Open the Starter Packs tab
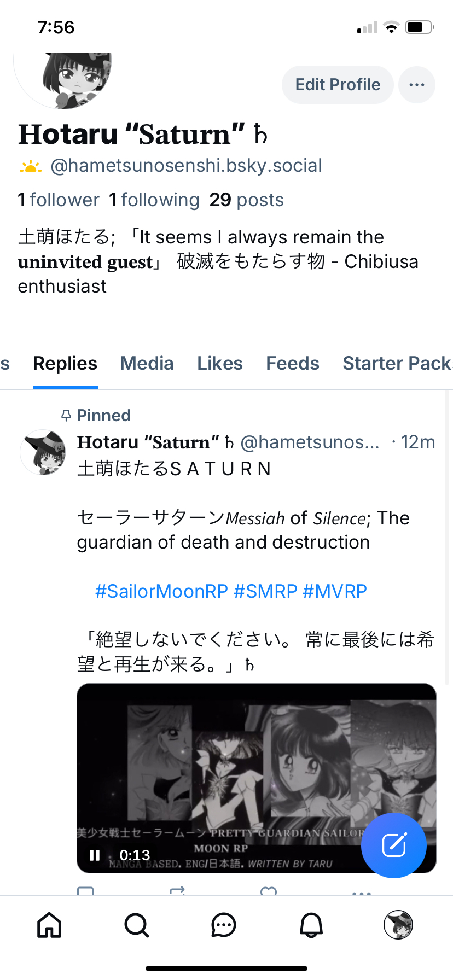Image resolution: width=453 pixels, height=980 pixels. (x=397, y=364)
